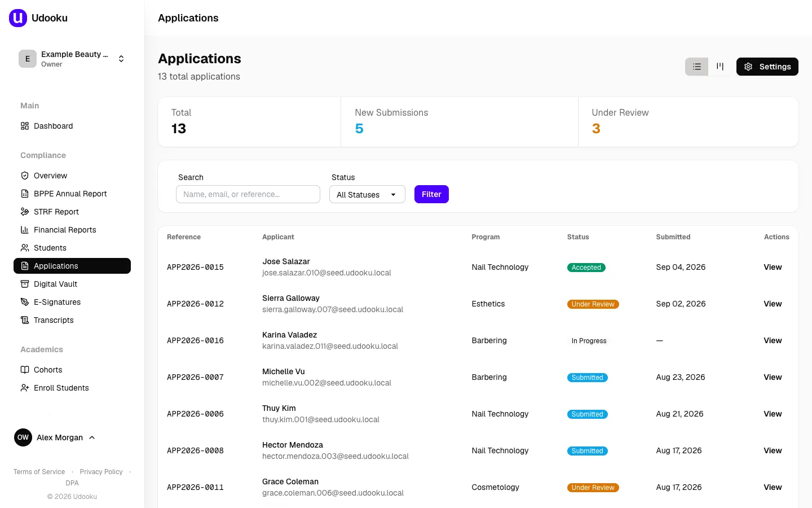The width and height of the screenshot is (812, 508).
Task: Click email thuy.kim.001@seed.udooku.local
Action: pos(321,419)
